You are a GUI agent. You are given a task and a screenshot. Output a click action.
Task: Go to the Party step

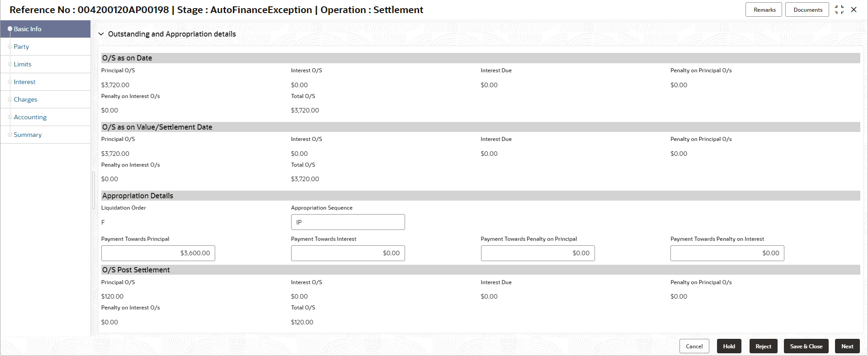point(21,47)
